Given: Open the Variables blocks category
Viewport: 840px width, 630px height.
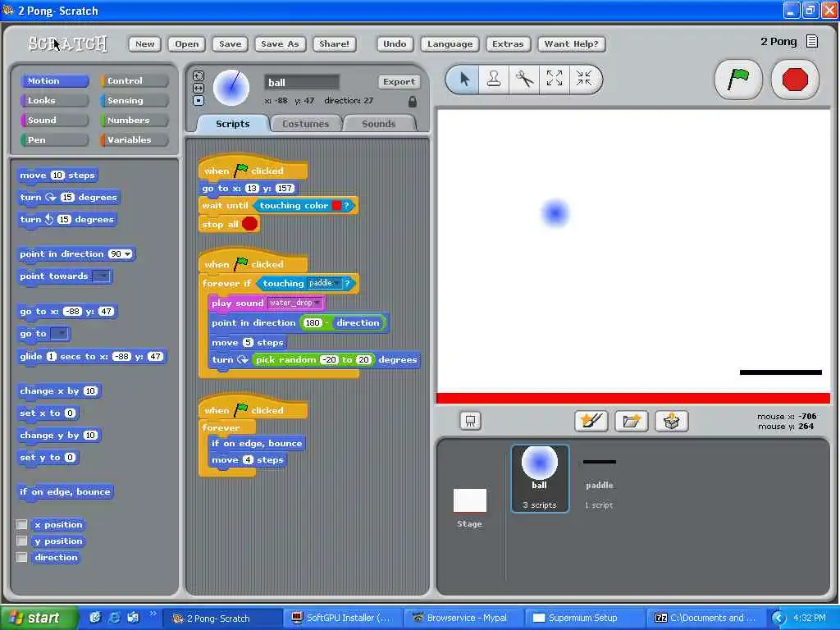Looking at the screenshot, I should 134,139.
